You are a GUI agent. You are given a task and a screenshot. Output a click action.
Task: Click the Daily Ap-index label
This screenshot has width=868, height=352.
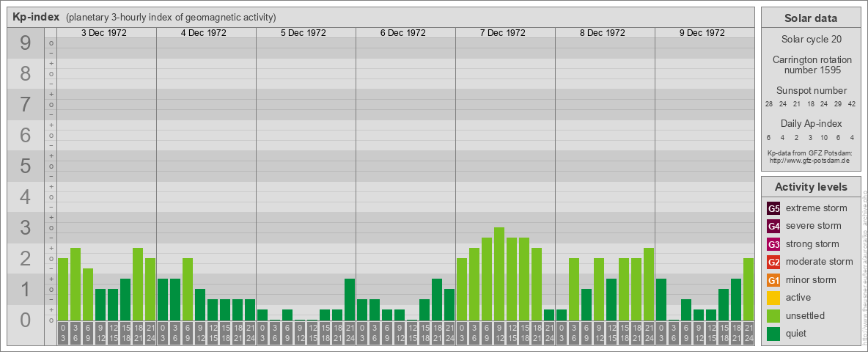(x=811, y=123)
